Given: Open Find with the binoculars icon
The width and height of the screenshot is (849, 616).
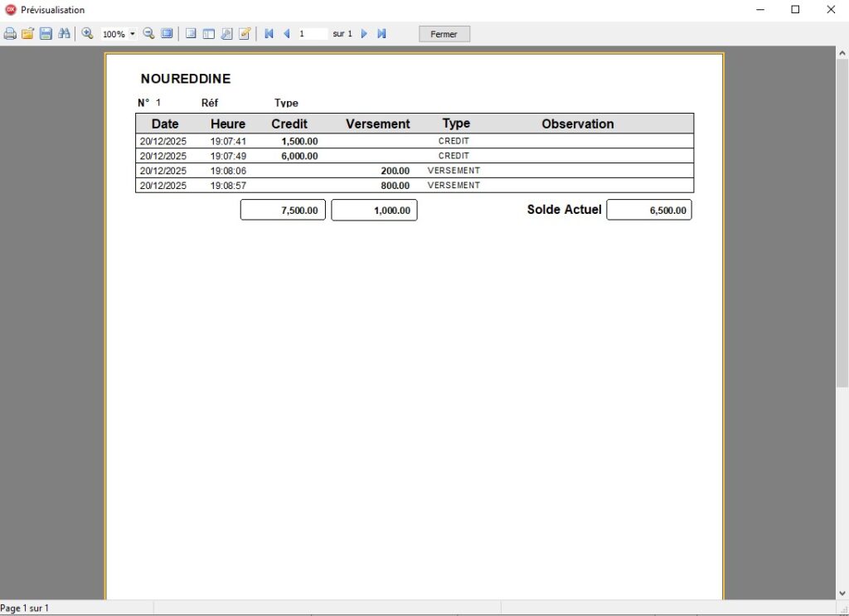Looking at the screenshot, I should (x=64, y=34).
